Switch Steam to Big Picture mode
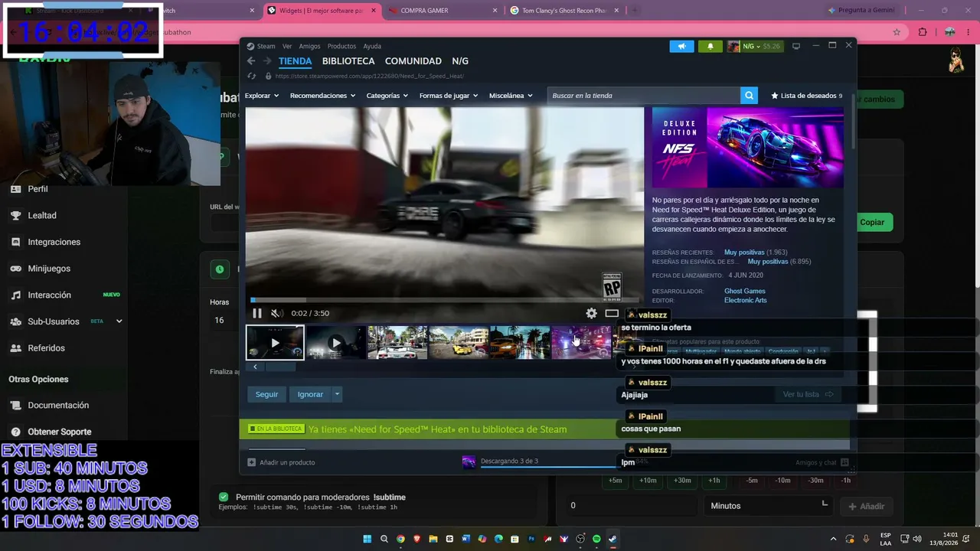The width and height of the screenshot is (980, 551). click(796, 46)
